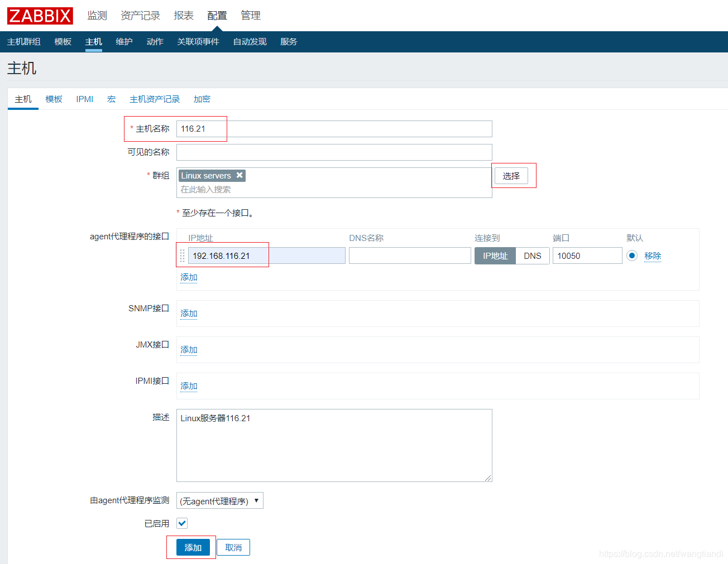
Task: Focus the DNS名称 input field
Action: coord(410,256)
